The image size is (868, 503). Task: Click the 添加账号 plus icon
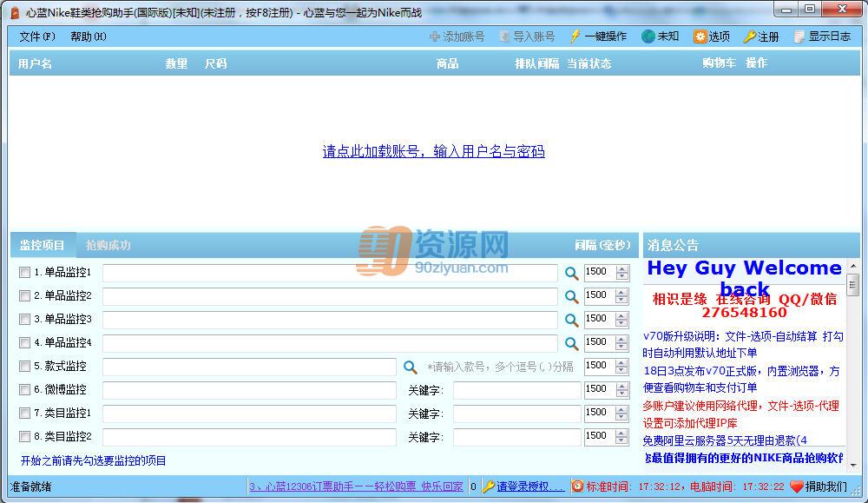click(435, 36)
